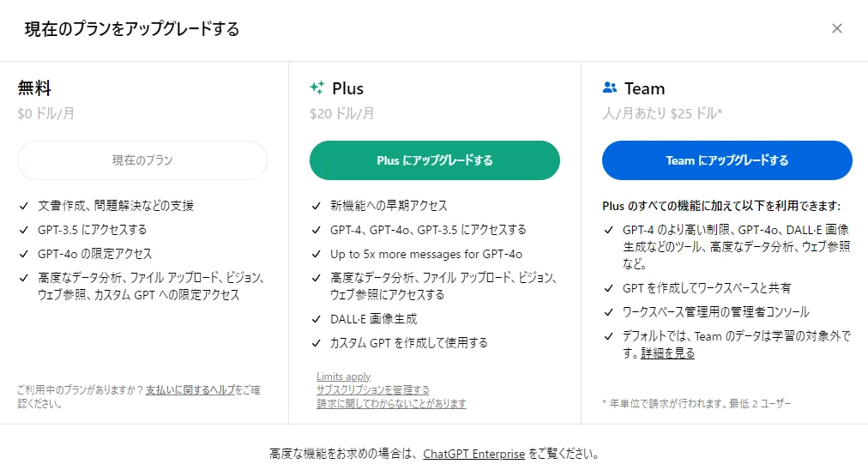Click checkmark beside Up to 5x more messages

316,254
